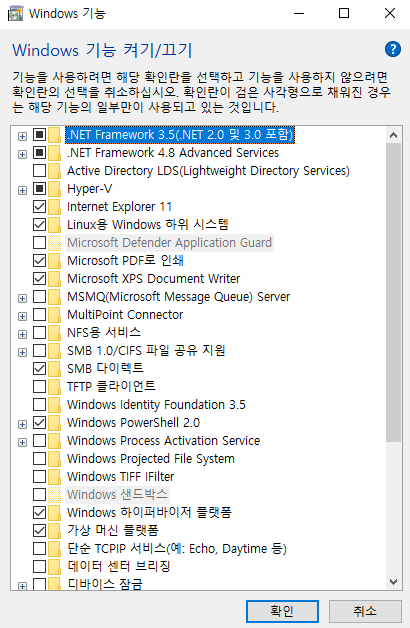Screen dimensions: 410x628
Task: Click folder icon beside TFTP 클라이언트
Action: tap(54, 386)
